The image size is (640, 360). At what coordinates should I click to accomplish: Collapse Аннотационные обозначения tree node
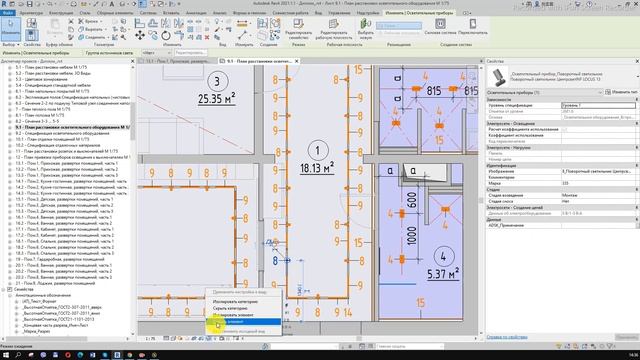click(x=10, y=295)
